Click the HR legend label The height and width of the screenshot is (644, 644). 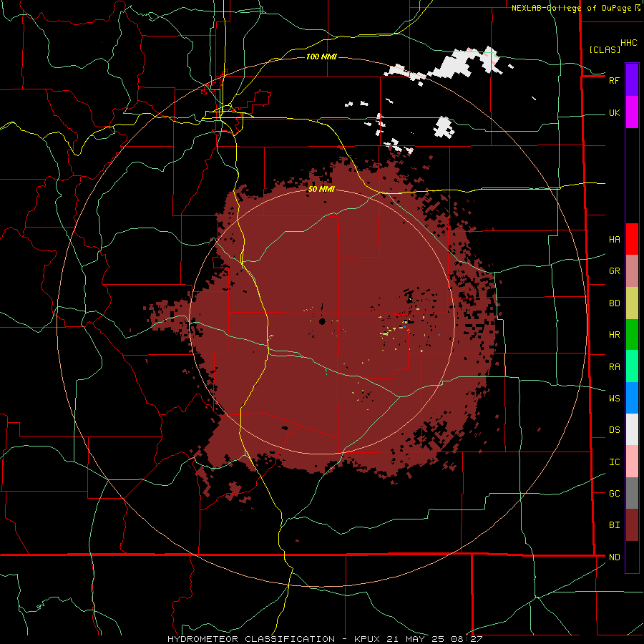614,335
